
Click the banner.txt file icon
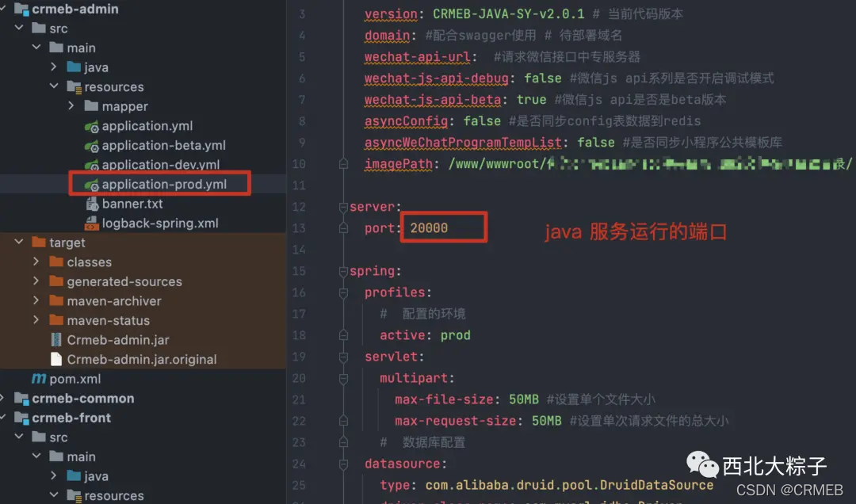pos(92,204)
